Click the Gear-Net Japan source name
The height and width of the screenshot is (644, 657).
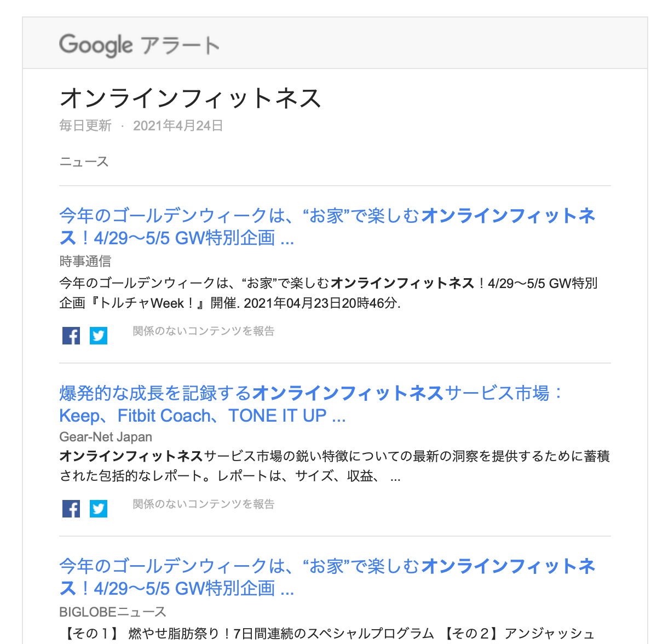106,437
